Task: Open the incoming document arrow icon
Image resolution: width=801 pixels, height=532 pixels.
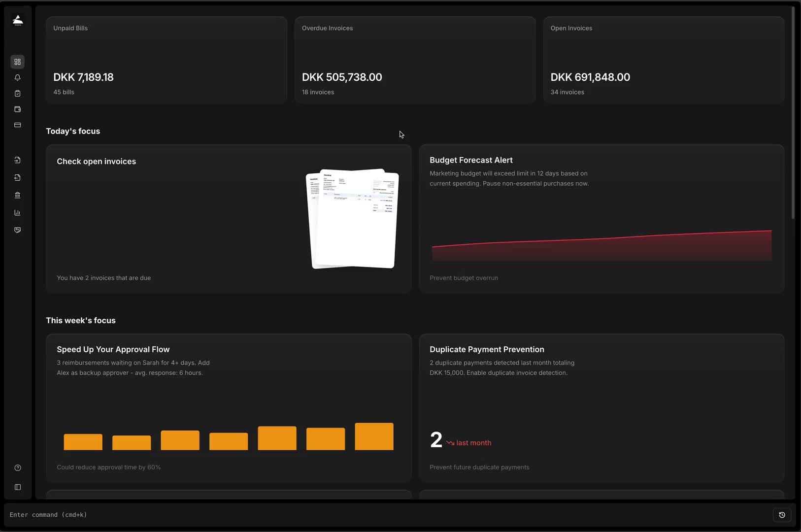Action: pyautogui.click(x=18, y=160)
